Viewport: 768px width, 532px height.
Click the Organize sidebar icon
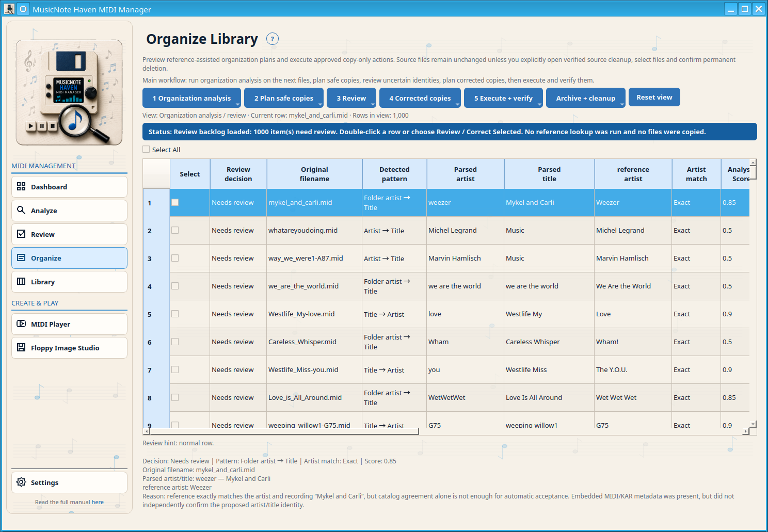tap(21, 257)
